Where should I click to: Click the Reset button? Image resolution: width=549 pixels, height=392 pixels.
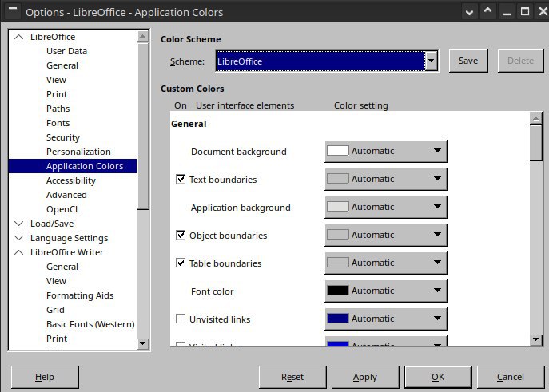click(292, 377)
